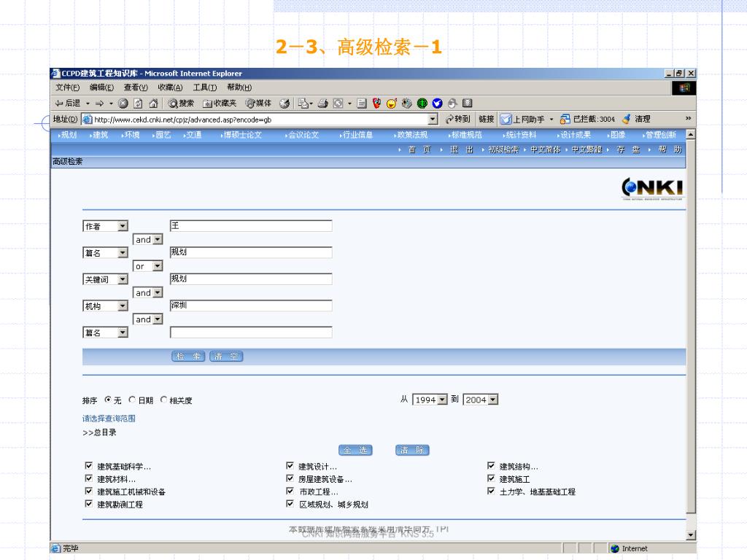Click the 清空 clear form button

pyautogui.click(x=226, y=356)
